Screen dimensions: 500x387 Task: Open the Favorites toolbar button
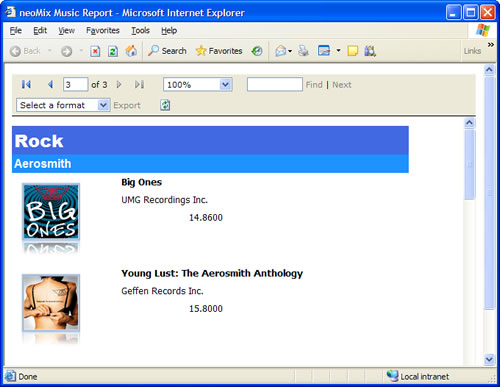[x=219, y=51]
